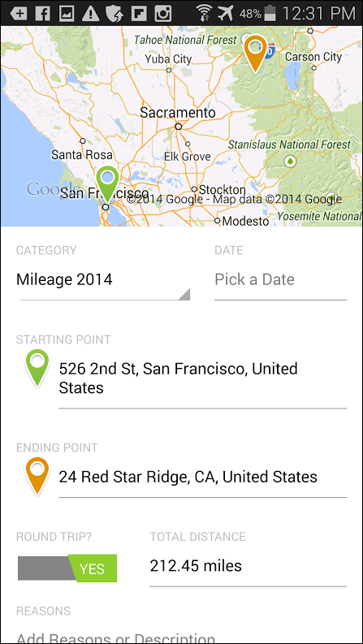The image size is (363, 644).
Task: Open the Pick a Date field
Action: click(280, 280)
